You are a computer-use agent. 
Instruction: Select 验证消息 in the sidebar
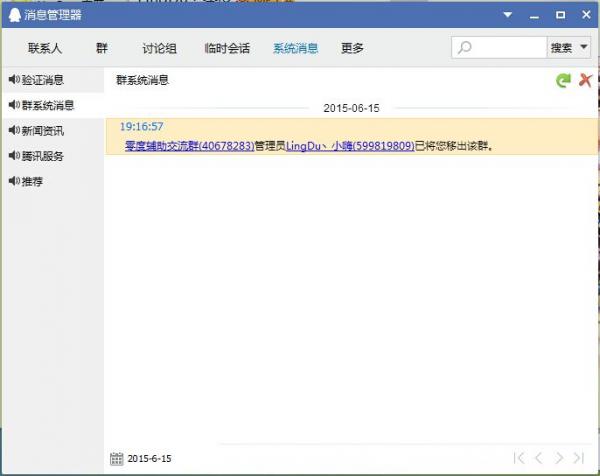[x=53, y=80]
